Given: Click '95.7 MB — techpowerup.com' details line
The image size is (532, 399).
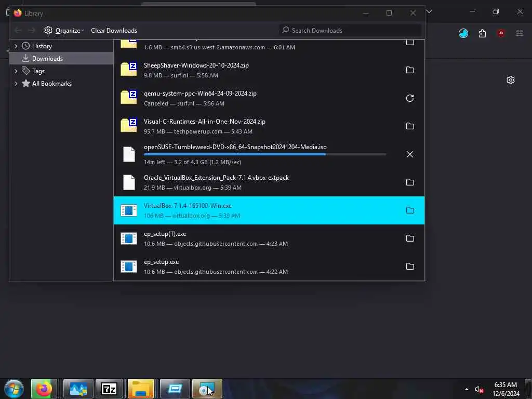Looking at the screenshot, I should click(198, 131).
